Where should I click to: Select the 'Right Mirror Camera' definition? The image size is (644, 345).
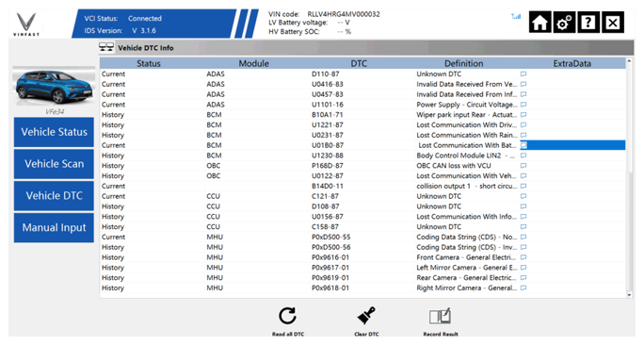click(x=467, y=287)
